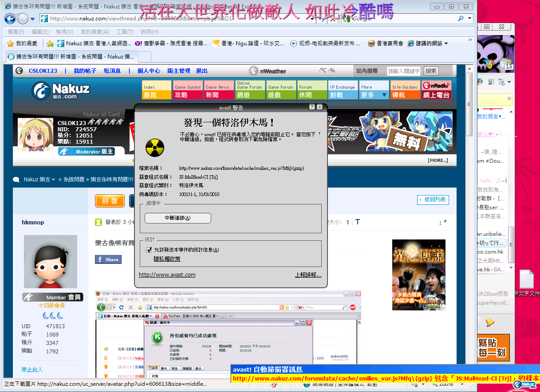Click the hkmnop avatar image
Image resolution: width=540 pixels, height=392 pixels.
coord(51,262)
